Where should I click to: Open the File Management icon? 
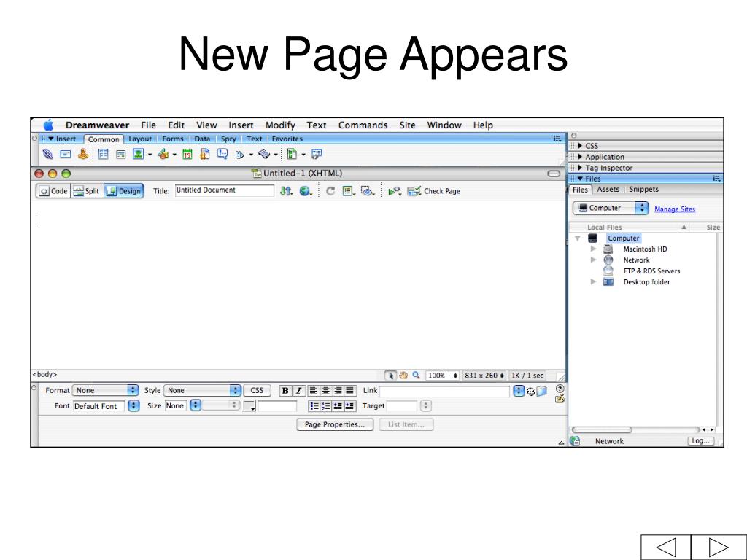point(286,191)
